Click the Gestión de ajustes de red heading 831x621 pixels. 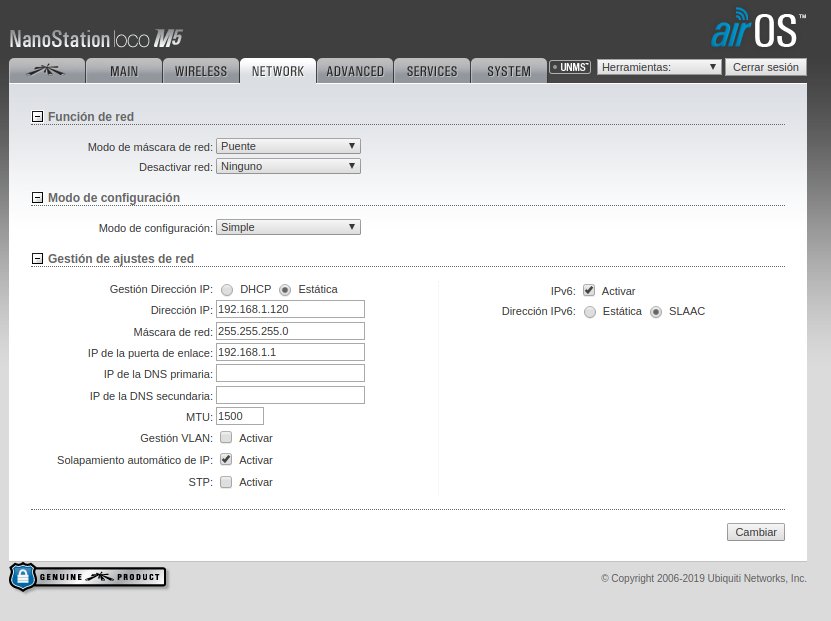(x=121, y=259)
